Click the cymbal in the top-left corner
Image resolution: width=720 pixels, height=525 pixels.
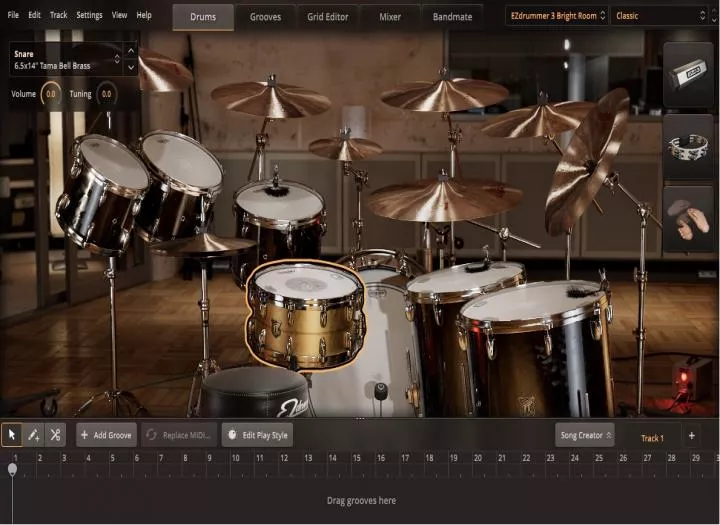(x=163, y=70)
